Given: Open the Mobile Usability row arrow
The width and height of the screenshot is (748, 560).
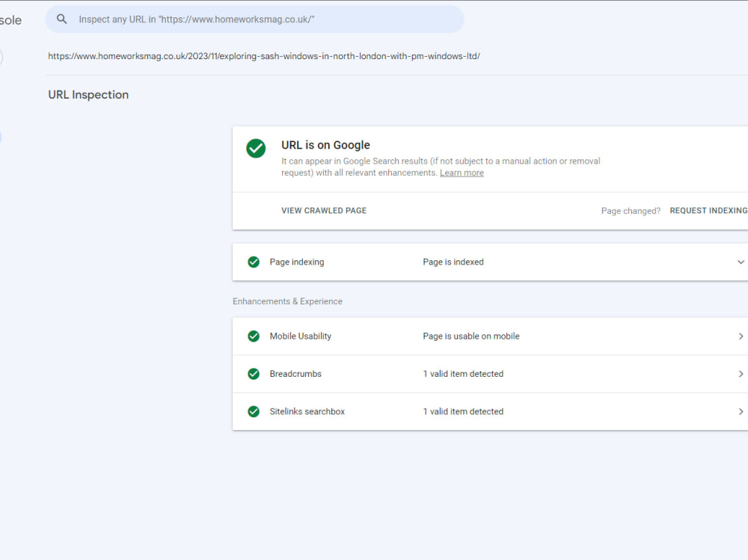Looking at the screenshot, I should 741,336.
